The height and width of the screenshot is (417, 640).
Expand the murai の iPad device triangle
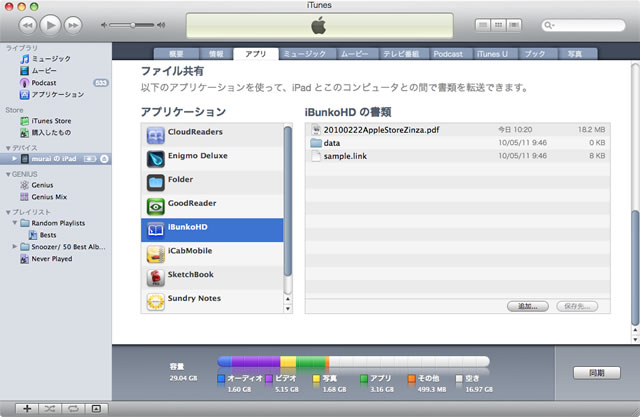[15, 158]
